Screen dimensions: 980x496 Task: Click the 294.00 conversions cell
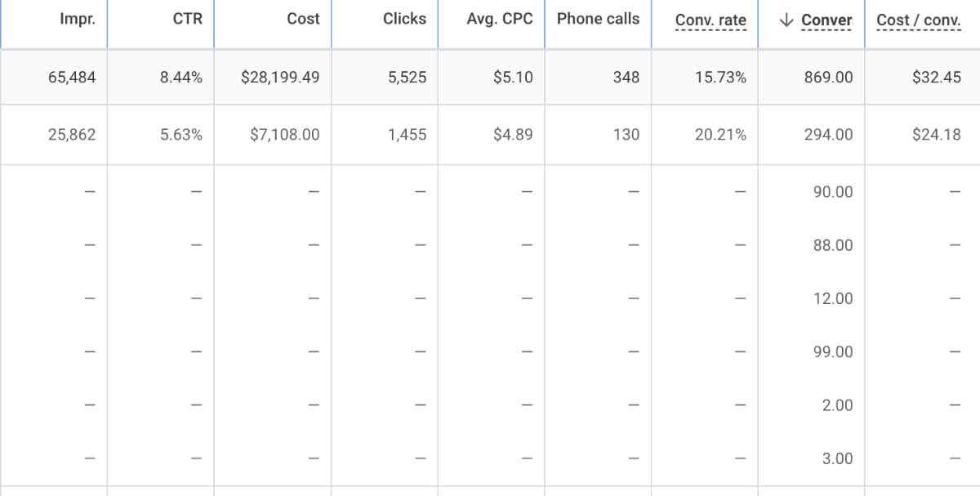tap(831, 135)
